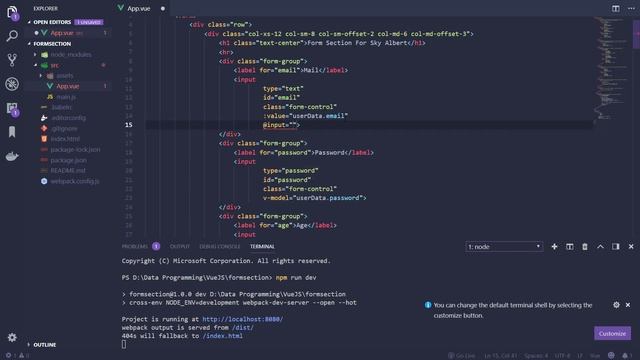Kill terminal with trash icon
Viewport: 640px width, 360px height.
(x=585, y=247)
